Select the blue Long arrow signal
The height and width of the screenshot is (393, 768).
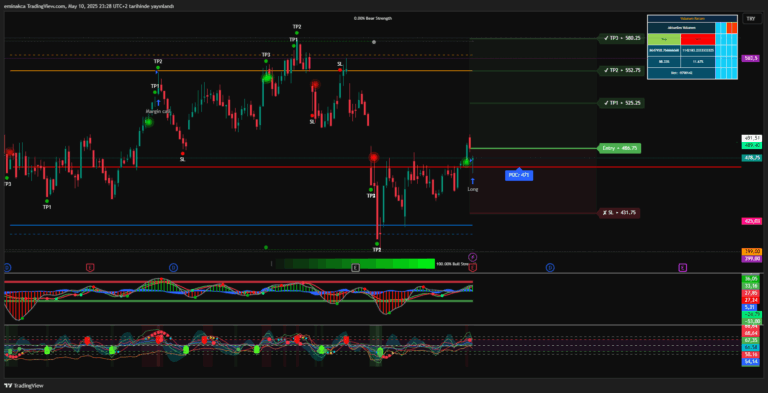pos(473,181)
